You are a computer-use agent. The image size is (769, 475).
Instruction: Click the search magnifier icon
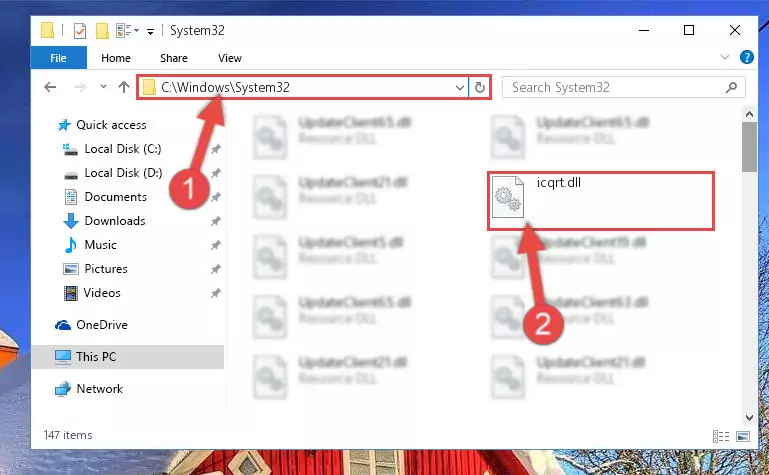731,88
